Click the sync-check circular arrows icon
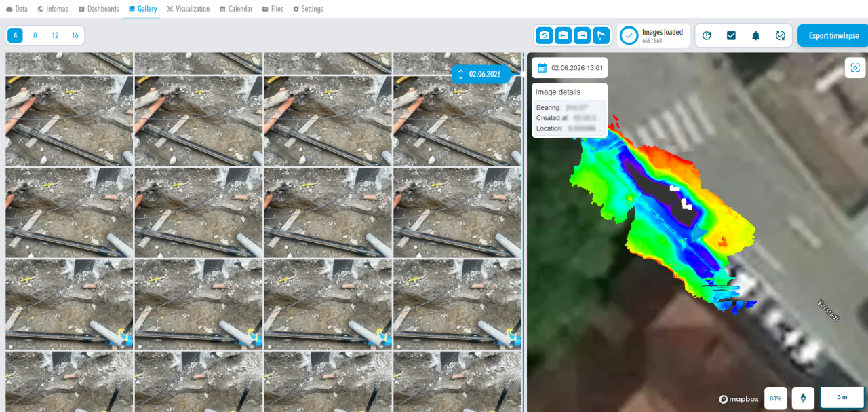Screen dimensions: 868x412 [780, 35]
